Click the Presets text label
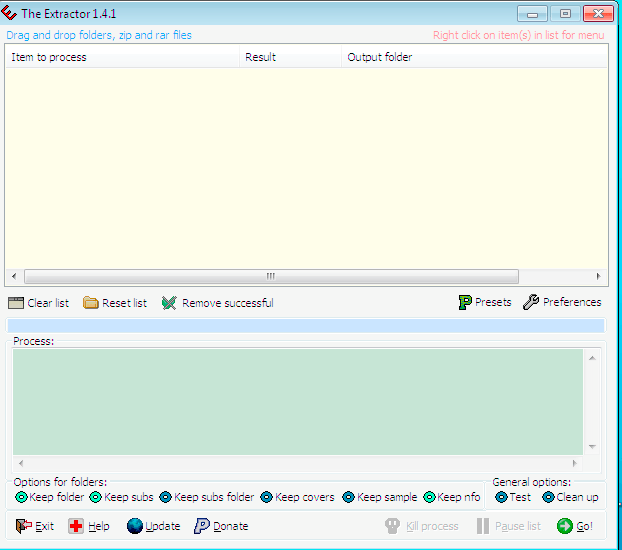622x550 pixels. coord(493,302)
